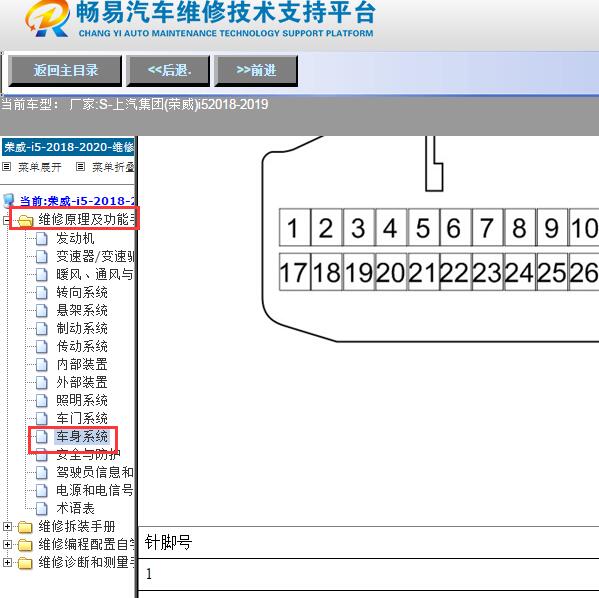Open the 发动机 page
This screenshot has height=598, width=599.
(75, 238)
